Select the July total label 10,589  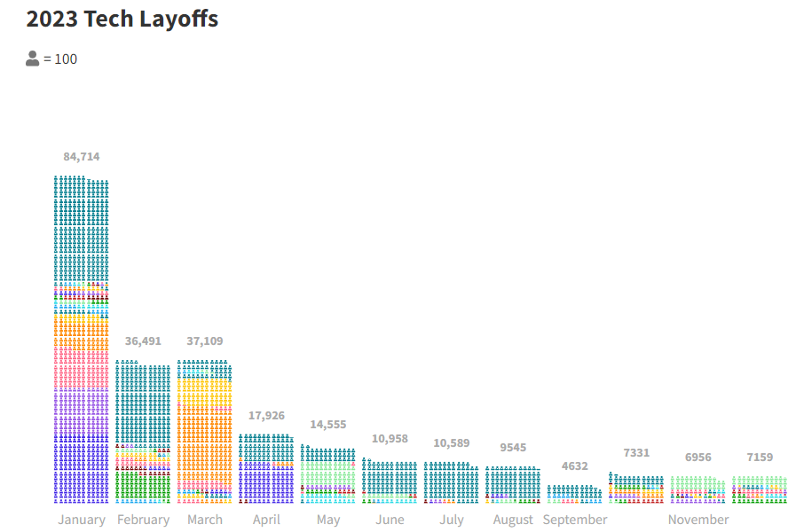pyautogui.click(x=451, y=442)
